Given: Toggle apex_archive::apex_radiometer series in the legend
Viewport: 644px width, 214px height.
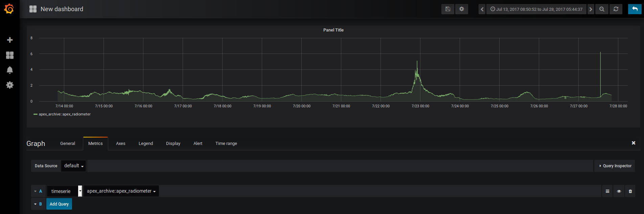Looking at the screenshot, I should (x=65, y=114).
